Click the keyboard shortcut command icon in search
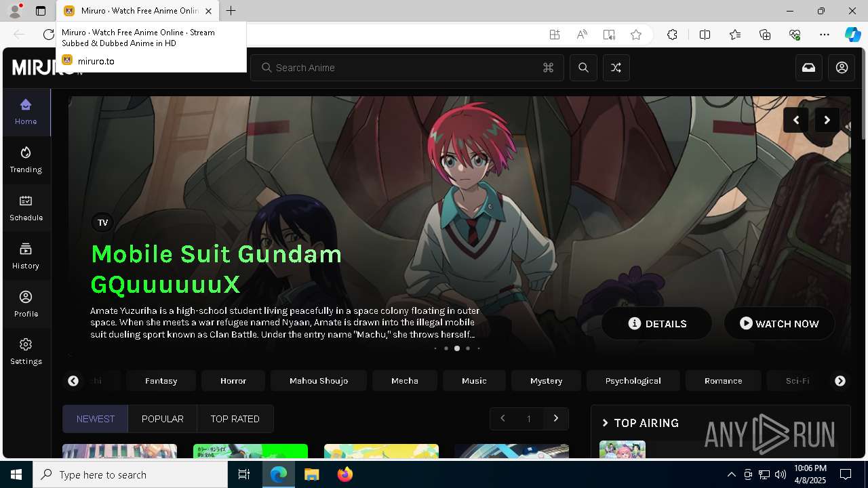 (549, 68)
